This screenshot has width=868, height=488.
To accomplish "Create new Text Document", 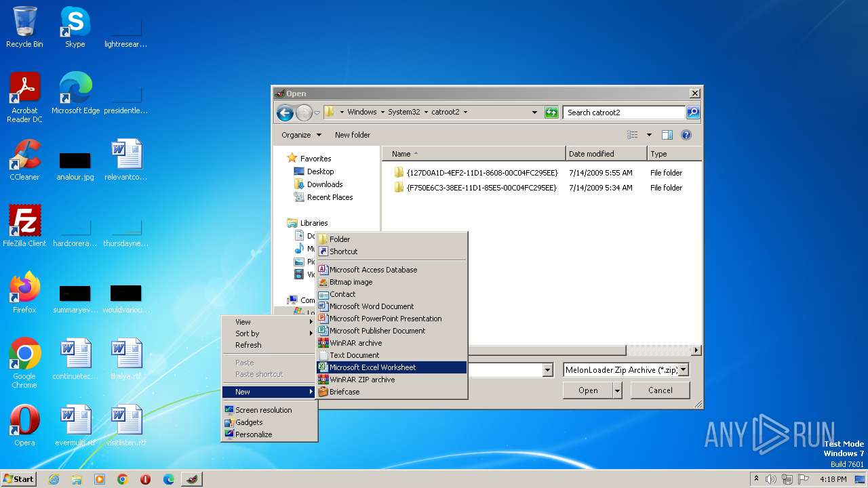I will tap(392, 355).
